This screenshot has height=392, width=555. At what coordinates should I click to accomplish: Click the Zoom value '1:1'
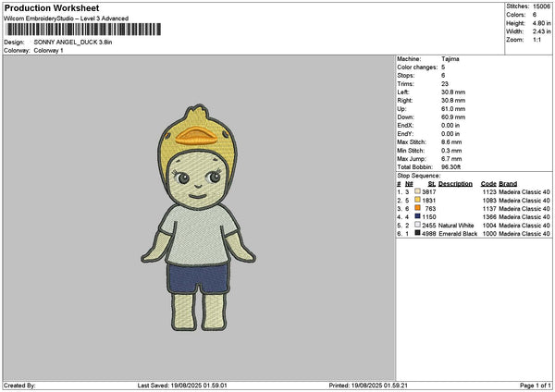(536, 40)
